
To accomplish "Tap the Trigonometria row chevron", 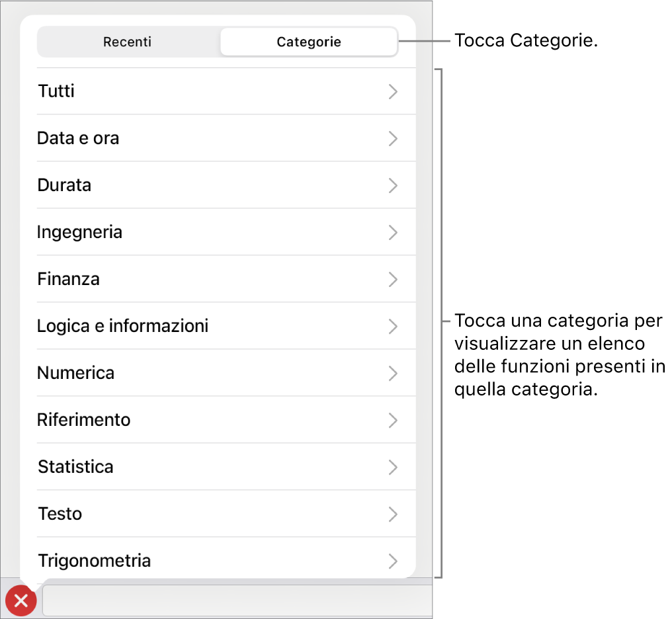I will coord(393,561).
